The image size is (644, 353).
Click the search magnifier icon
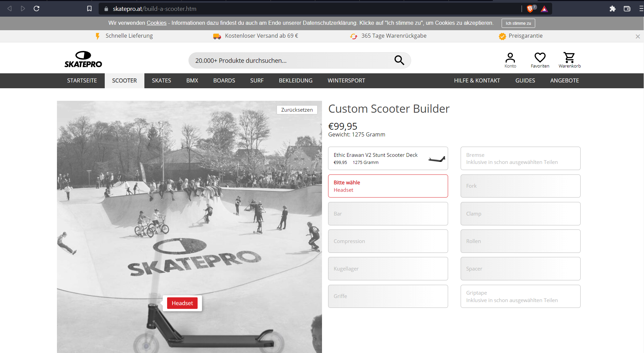click(x=399, y=60)
